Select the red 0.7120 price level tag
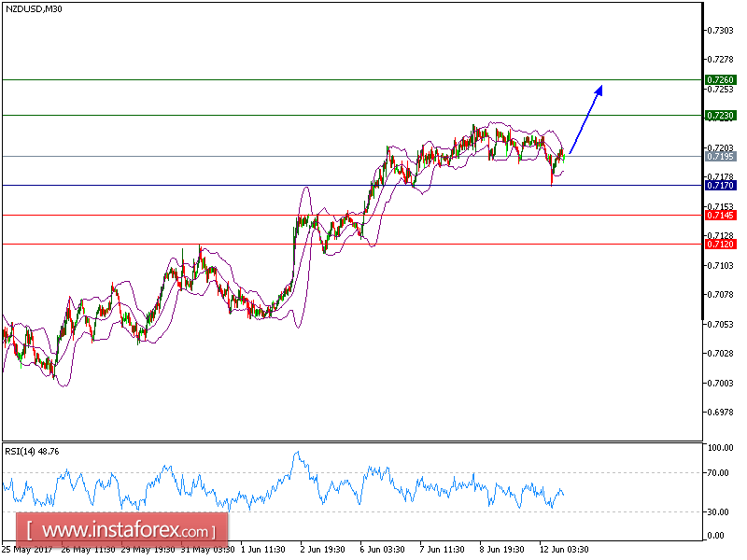This screenshot has width=747, height=560. [719, 244]
